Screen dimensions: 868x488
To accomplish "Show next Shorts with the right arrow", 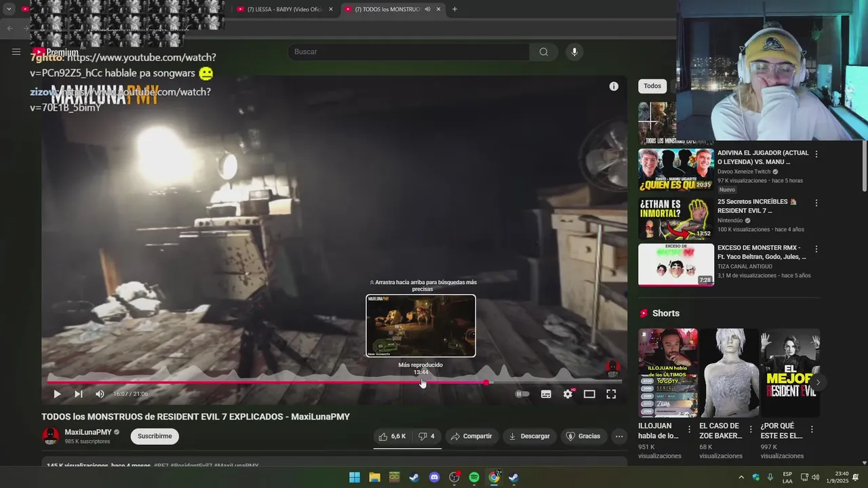I will [818, 382].
